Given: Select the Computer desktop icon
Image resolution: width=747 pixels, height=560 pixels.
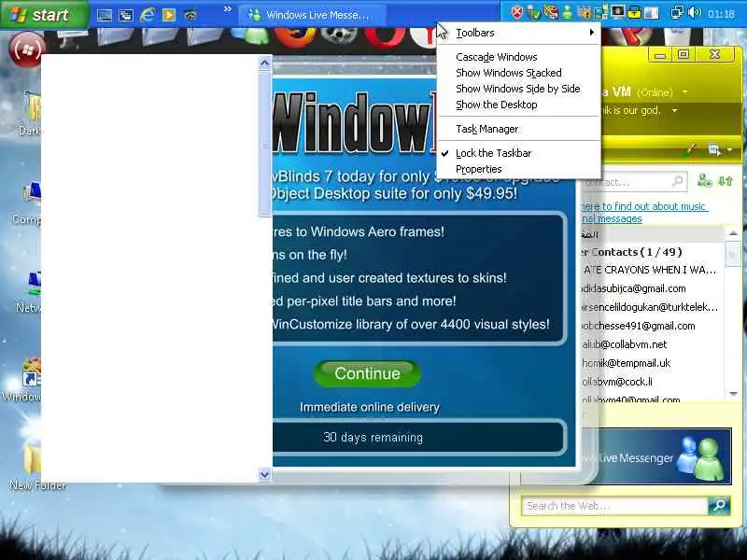Looking at the screenshot, I should point(28,203).
